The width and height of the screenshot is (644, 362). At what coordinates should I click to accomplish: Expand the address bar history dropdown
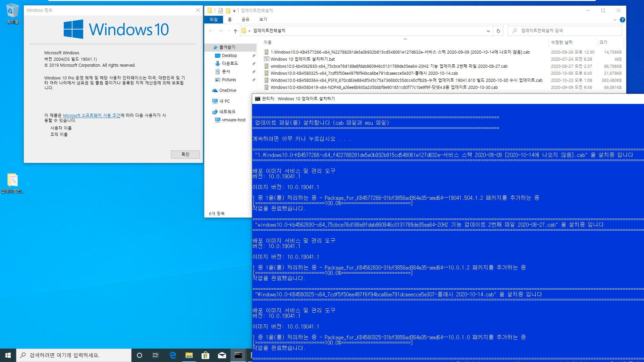tap(488, 31)
